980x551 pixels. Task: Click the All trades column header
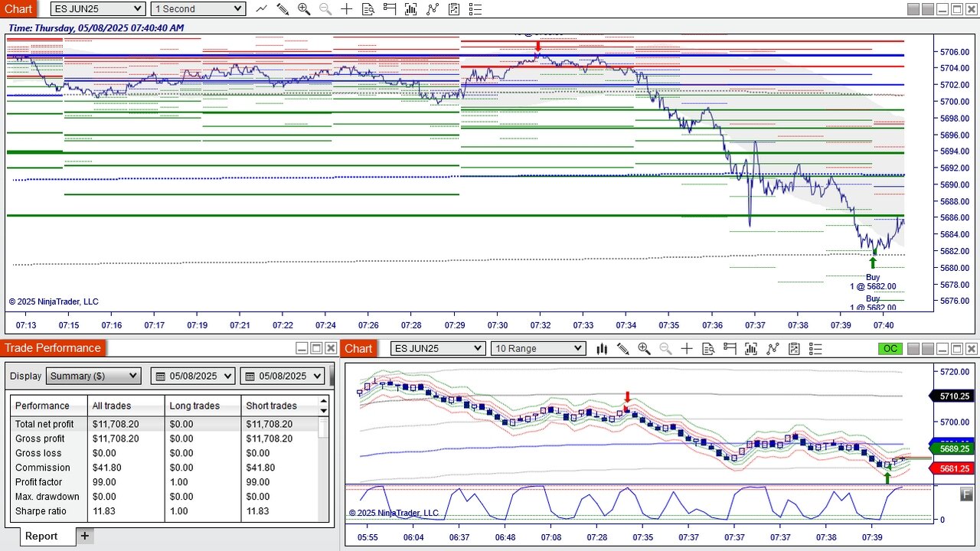click(x=126, y=406)
